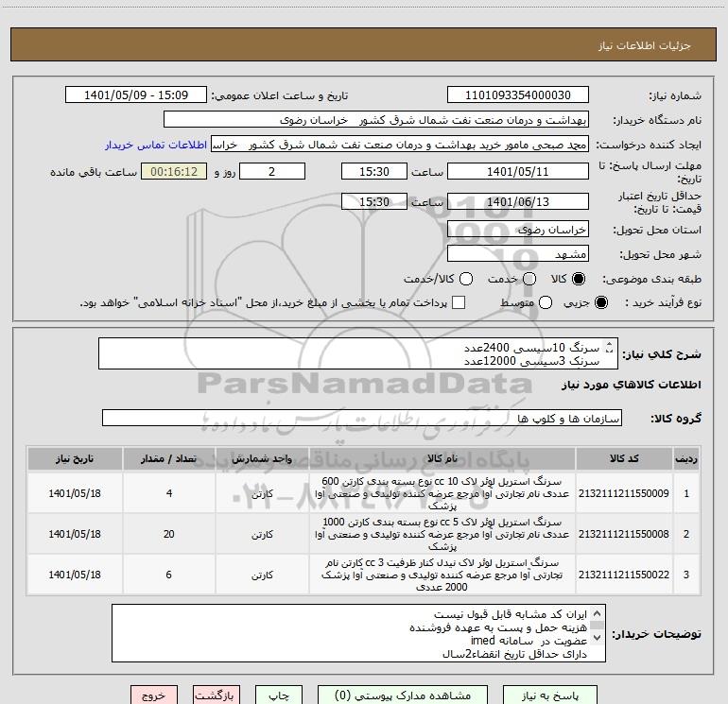The image size is (728, 704).
Task: Click the شرح کلی نیاز text area
Action: 358,353
